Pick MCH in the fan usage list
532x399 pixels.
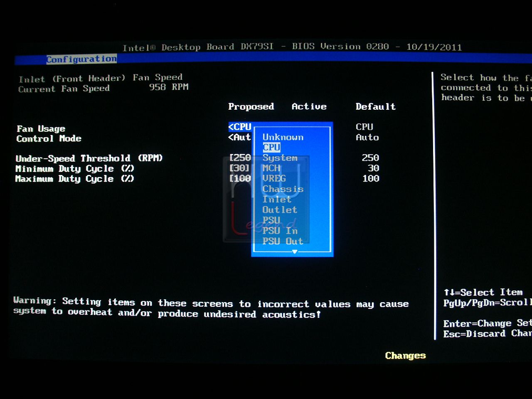click(271, 168)
